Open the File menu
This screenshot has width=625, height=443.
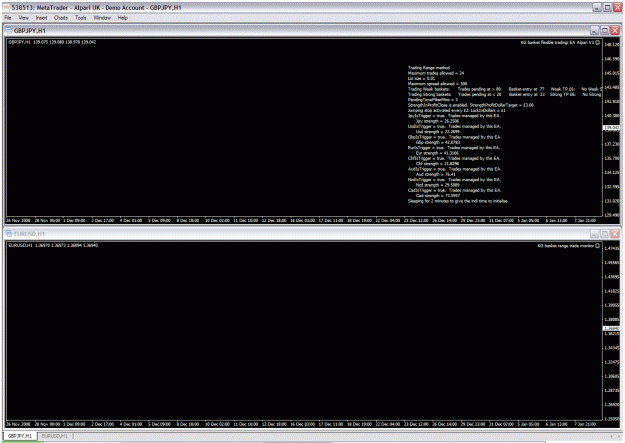pyautogui.click(x=8, y=18)
